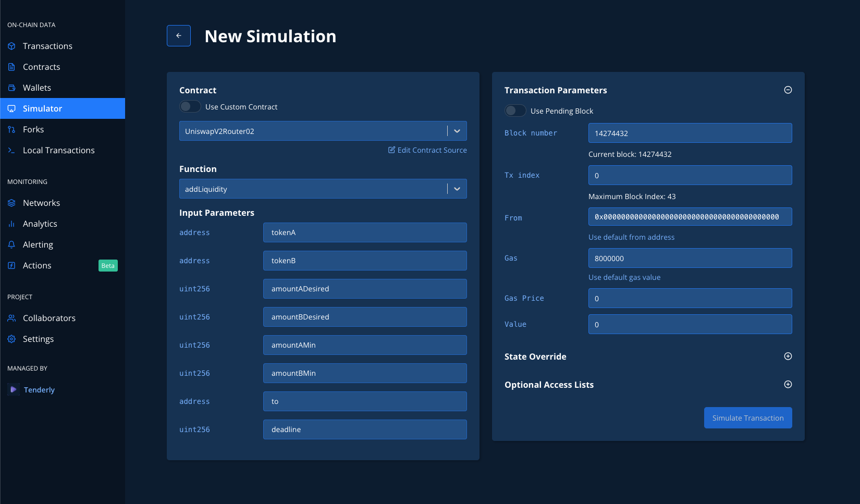
Task: Expand the Optional Access Lists section
Action: (788, 384)
